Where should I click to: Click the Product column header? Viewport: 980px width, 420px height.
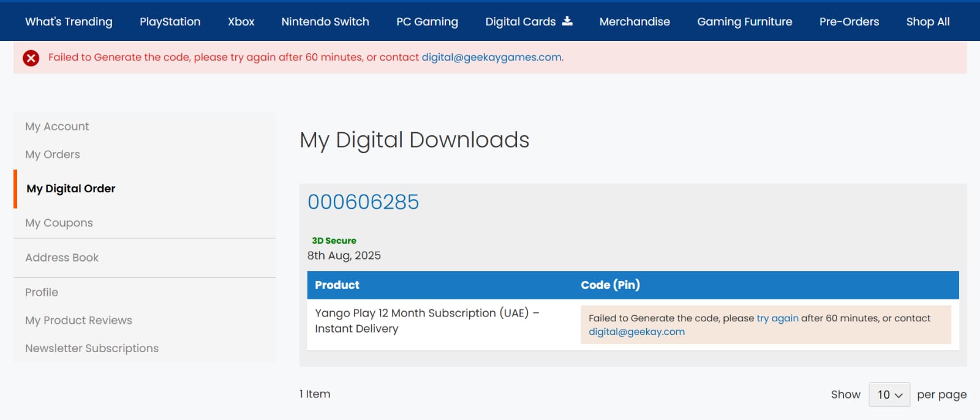[x=337, y=285]
